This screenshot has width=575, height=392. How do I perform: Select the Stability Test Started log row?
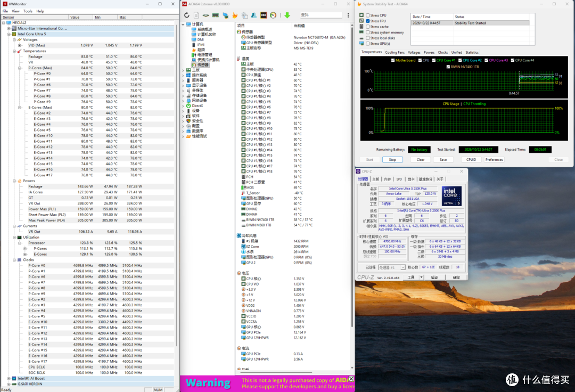pyautogui.click(x=470, y=23)
